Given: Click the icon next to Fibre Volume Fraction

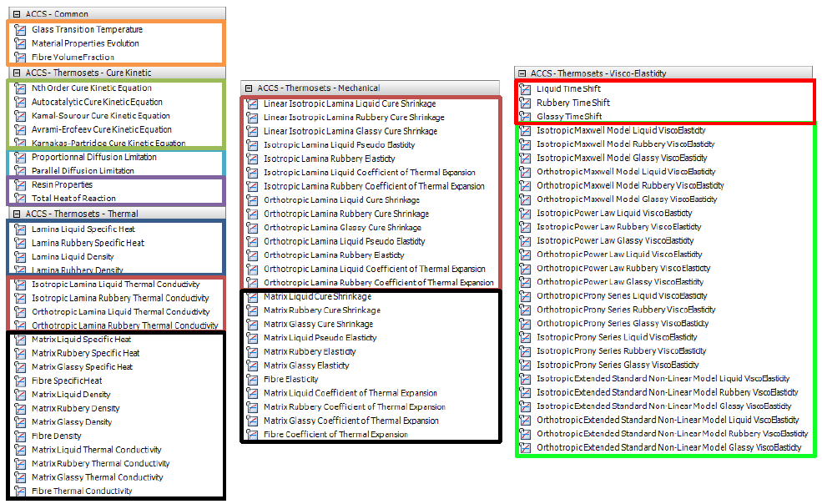Looking at the screenshot, I should point(20,58).
